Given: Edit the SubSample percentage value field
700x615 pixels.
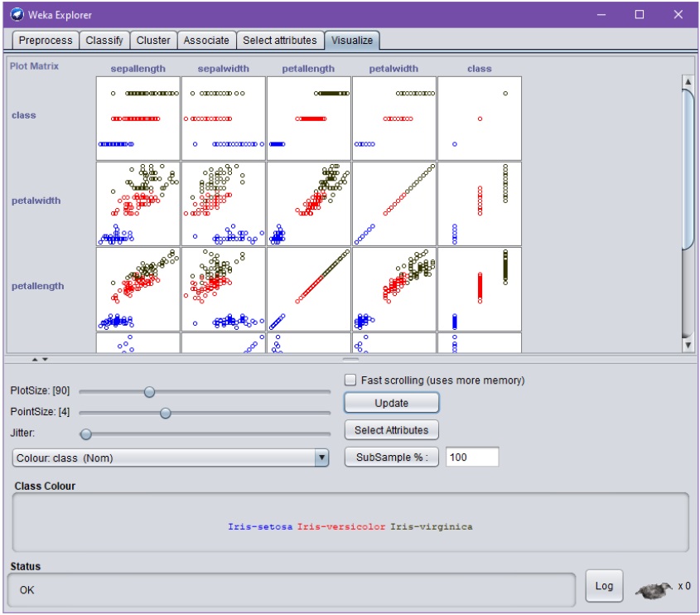Looking at the screenshot, I should tap(471, 456).
